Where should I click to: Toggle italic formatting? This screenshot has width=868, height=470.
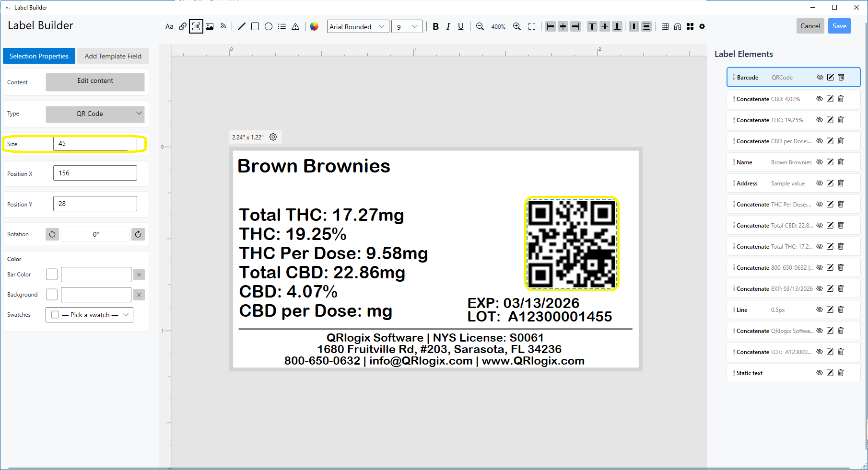(x=448, y=26)
